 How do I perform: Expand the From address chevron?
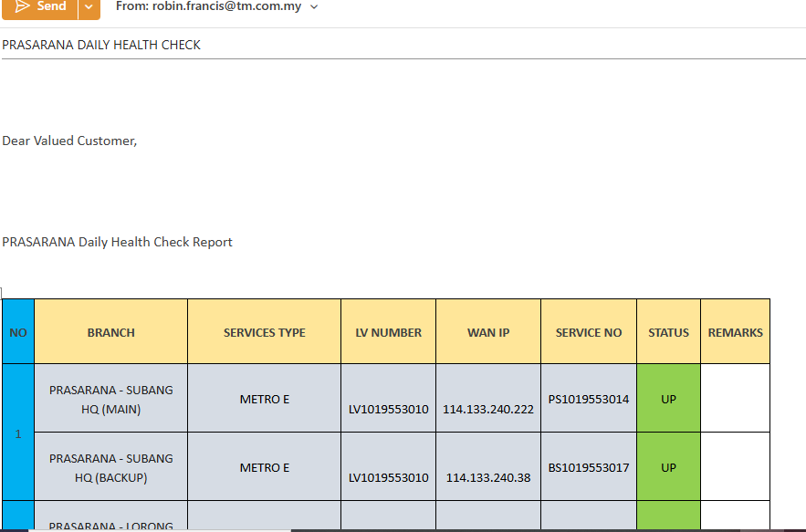tap(314, 7)
